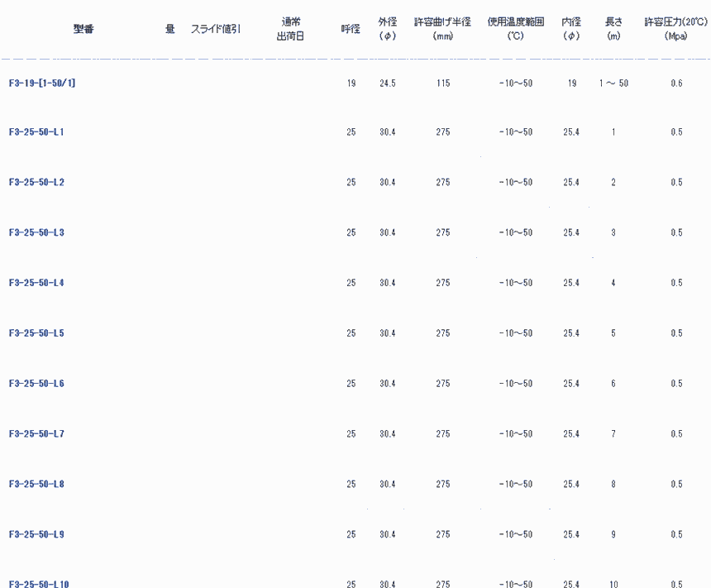Select the F3-25-50-L10 link
This screenshot has width=711, height=588.
[x=39, y=584]
